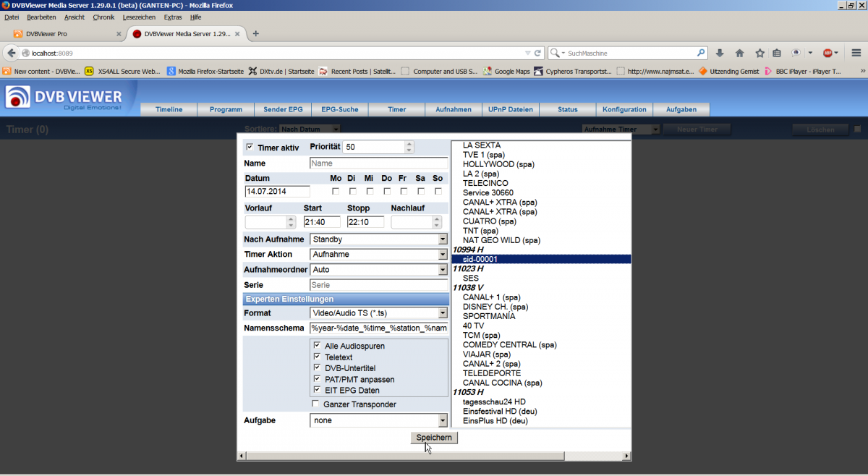The width and height of the screenshot is (868, 476).
Task: Click the browser back arrow button
Action: 12,53
